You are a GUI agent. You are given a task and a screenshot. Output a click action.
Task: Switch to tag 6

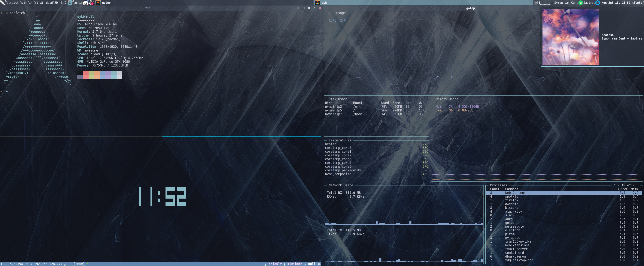click(x=61, y=3)
